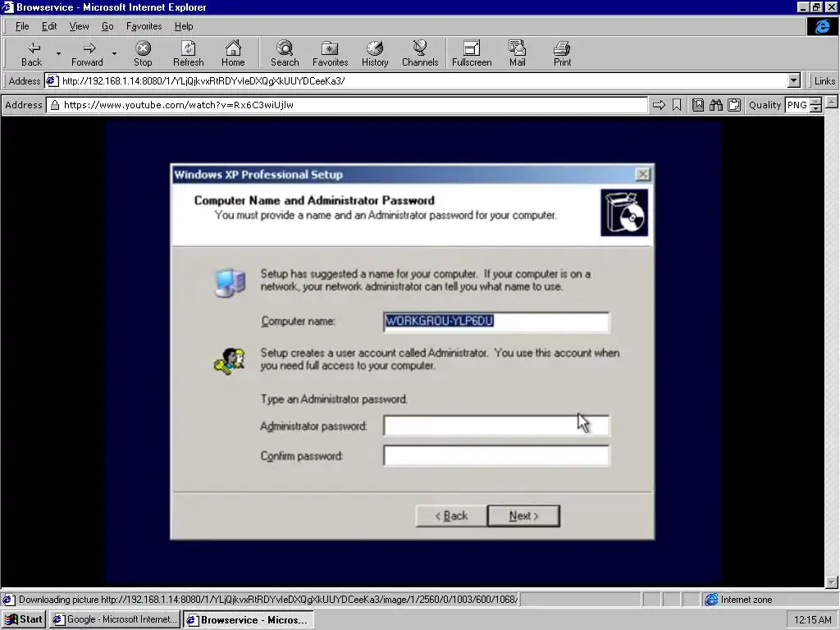Click the 12:15 AM taskbar clock
Screen dimensions: 840x630
click(812, 620)
